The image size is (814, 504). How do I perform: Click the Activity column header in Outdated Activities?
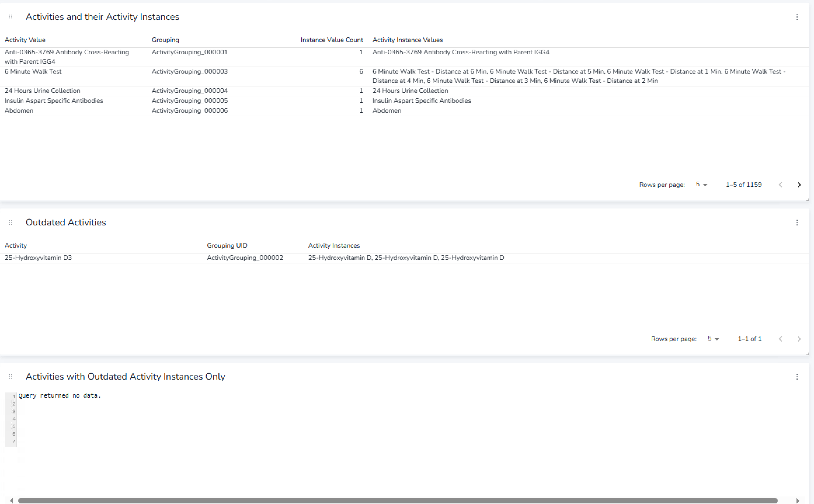click(x=16, y=246)
